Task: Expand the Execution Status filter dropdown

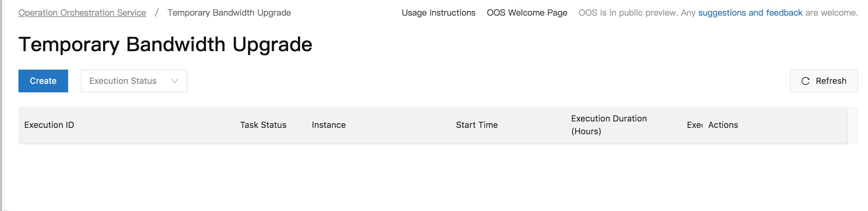Action: (134, 81)
